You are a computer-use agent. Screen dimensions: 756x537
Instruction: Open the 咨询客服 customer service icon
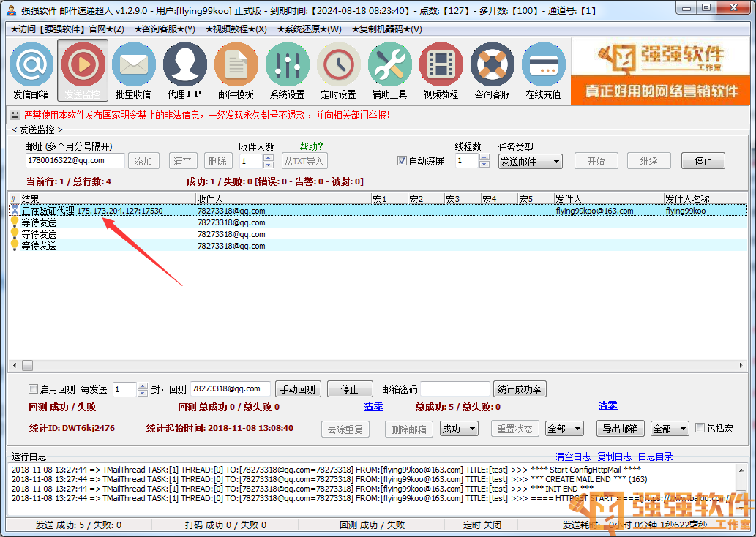(492, 71)
